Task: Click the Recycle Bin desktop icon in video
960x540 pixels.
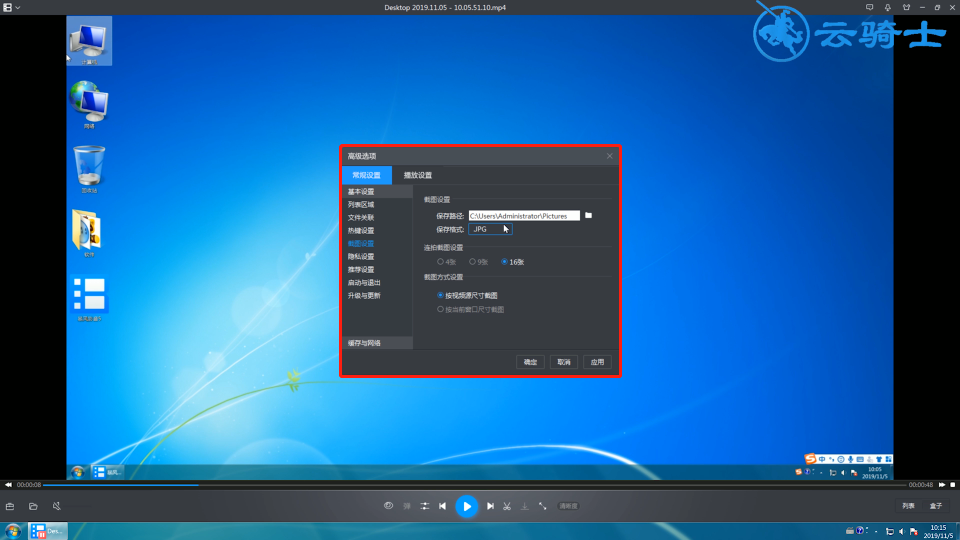Action: click(x=89, y=169)
